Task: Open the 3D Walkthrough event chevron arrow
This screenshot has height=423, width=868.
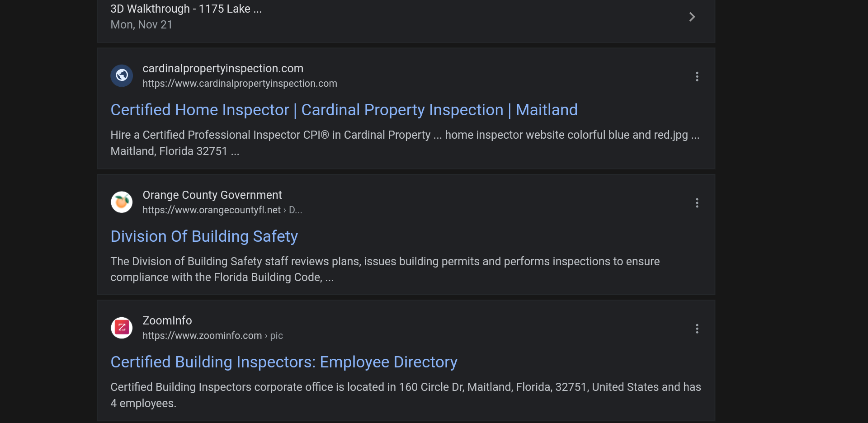Action: tap(692, 17)
